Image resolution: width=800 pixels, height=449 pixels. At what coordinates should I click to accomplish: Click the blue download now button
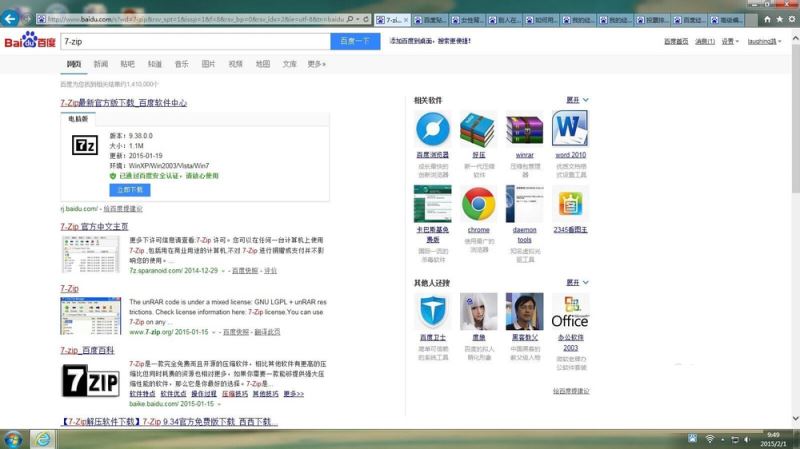(130, 190)
